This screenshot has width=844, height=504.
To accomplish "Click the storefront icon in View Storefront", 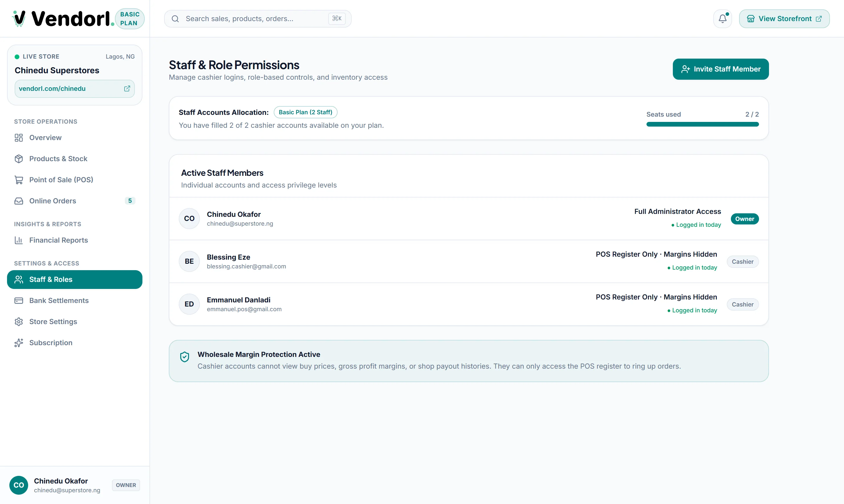I will tap(751, 19).
